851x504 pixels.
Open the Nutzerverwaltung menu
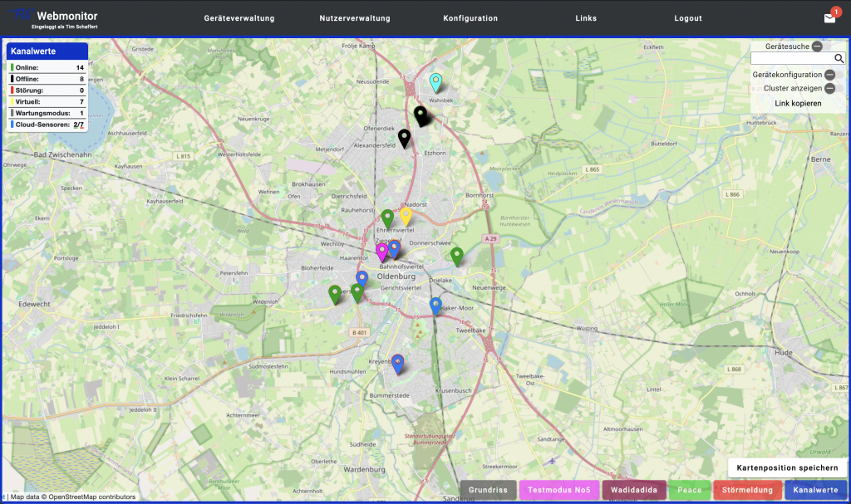click(355, 18)
